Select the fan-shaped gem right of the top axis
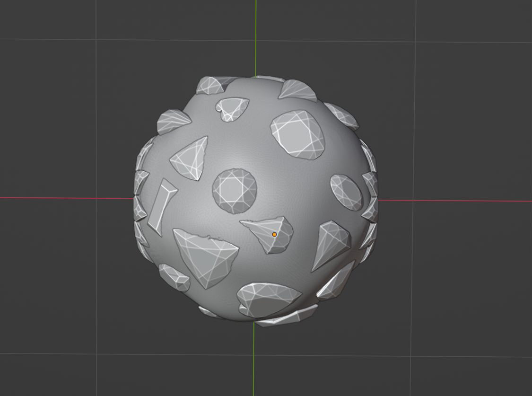Image resolution: width=532 pixels, height=396 pixels. coord(298,91)
